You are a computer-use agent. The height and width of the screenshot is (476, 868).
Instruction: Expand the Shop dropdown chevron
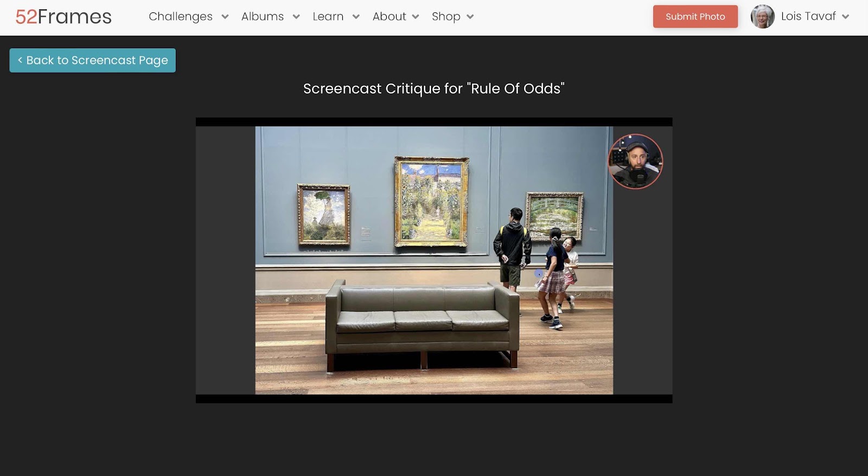pos(470,17)
